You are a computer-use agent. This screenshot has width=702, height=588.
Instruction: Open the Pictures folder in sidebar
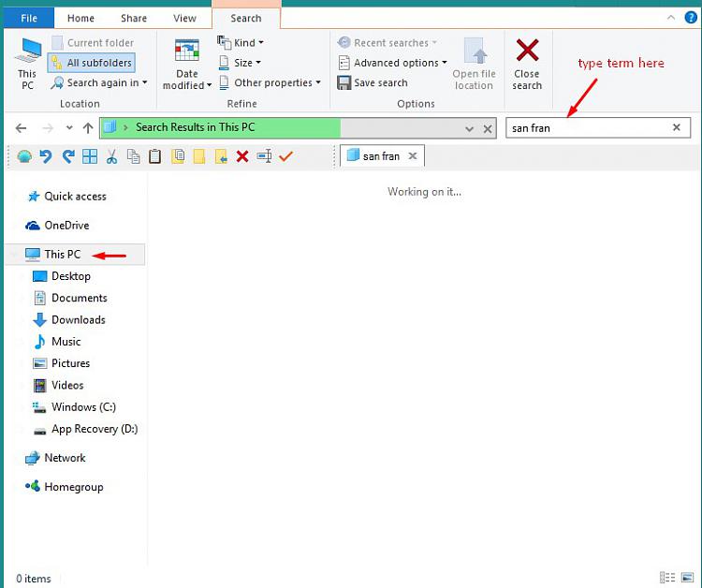[x=62, y=363]
